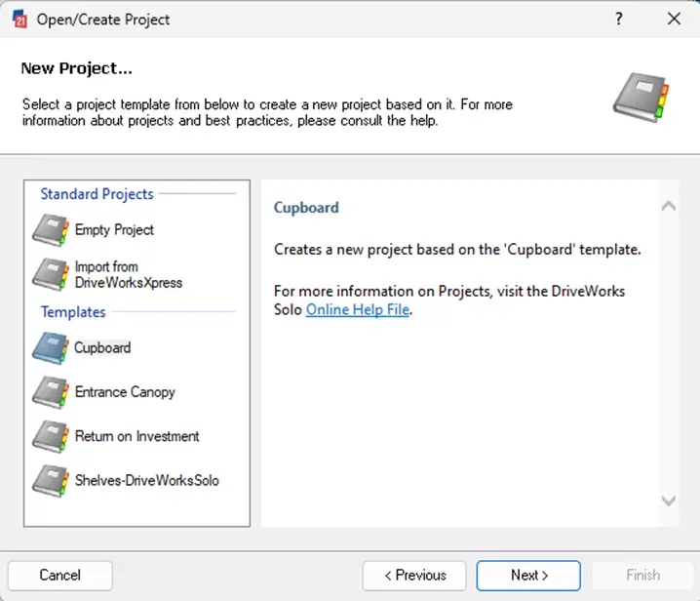This screenshot has height=601, width=700.
Task: Open the Online Help File link
Action: tap(358, 309)
